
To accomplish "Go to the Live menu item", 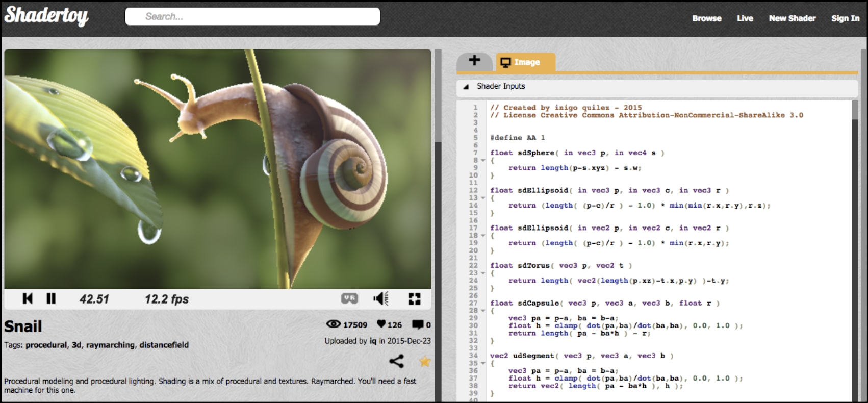I will click(745, 18).
